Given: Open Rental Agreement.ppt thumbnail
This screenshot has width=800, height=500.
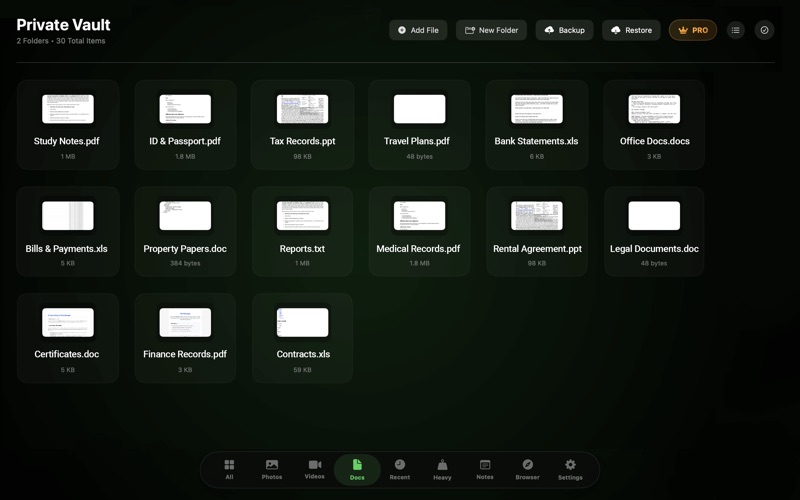Looking at the screenshot, I should [537, 215].
